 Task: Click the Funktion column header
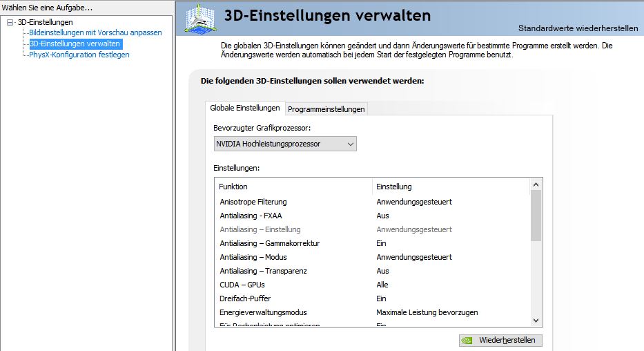pyautogui.click(x=293, y=187)
